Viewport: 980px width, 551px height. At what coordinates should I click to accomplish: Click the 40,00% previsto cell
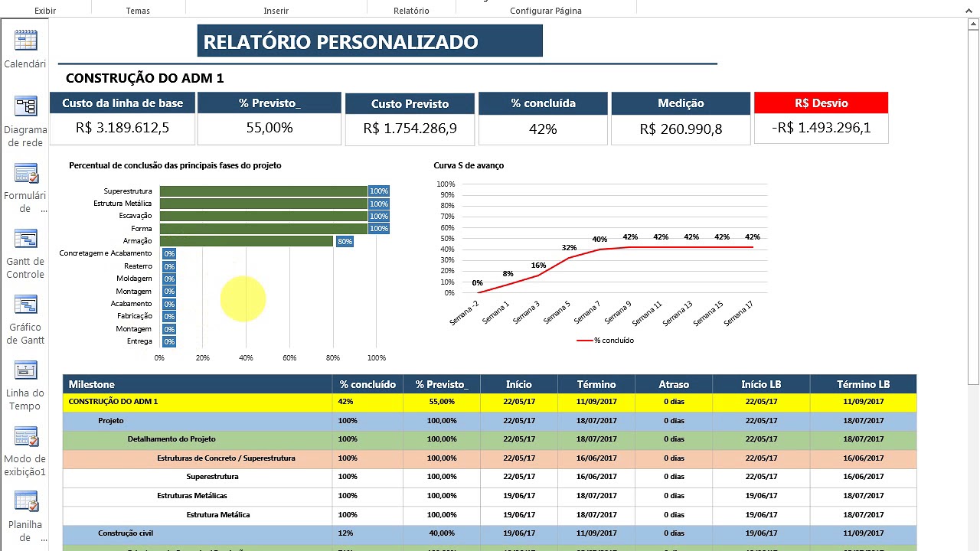click(x=442, y=533)
